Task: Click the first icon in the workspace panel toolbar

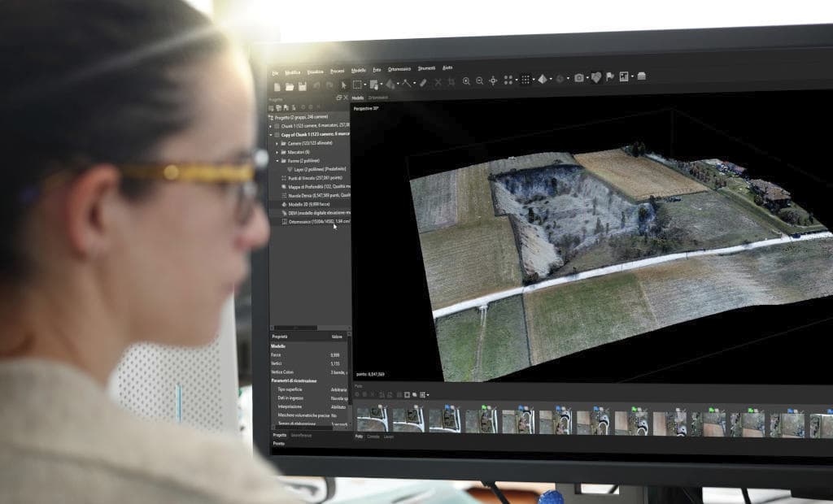Action: coord(272,108)
